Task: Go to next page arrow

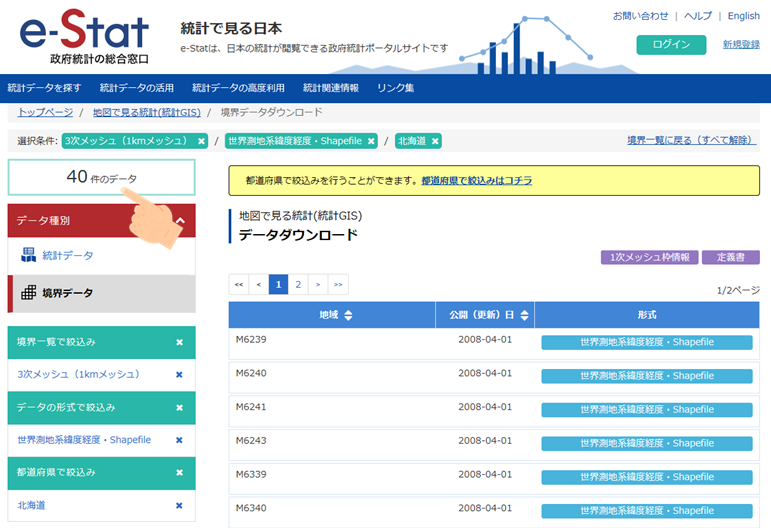Action: (x=318, y=284)
